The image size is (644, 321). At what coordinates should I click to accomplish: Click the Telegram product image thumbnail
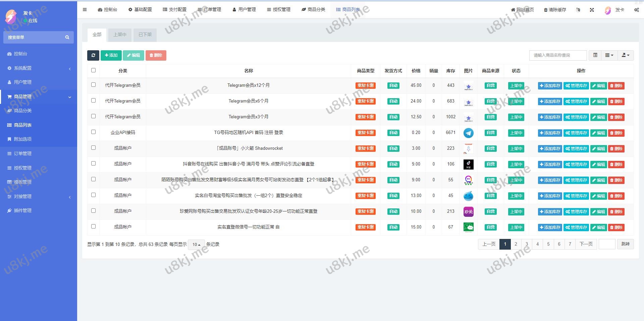(468, 133)
